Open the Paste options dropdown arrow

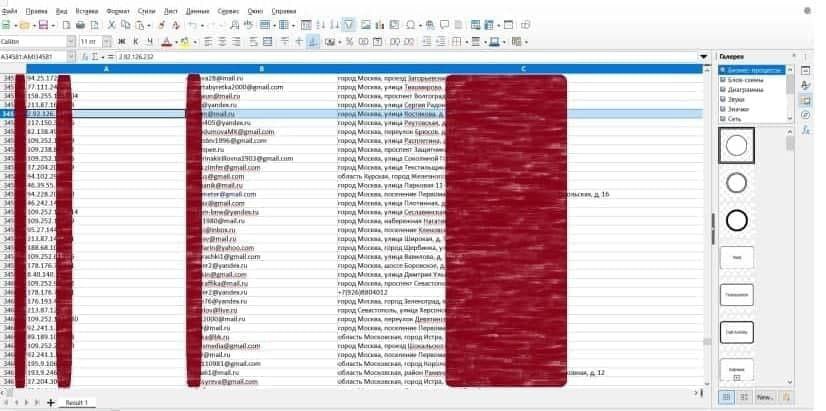point(149,25)
